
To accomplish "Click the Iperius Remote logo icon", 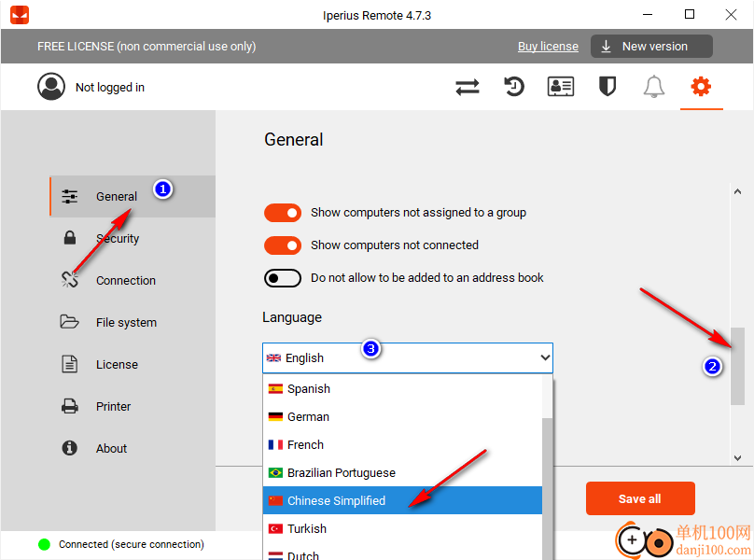I will (20, 15).
